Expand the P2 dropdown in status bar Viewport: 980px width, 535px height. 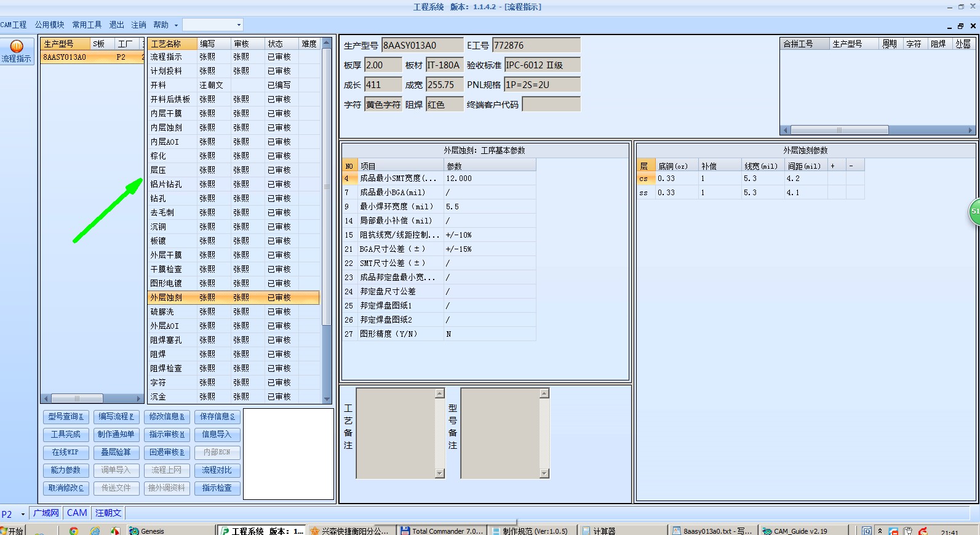[x=23, y=514]
